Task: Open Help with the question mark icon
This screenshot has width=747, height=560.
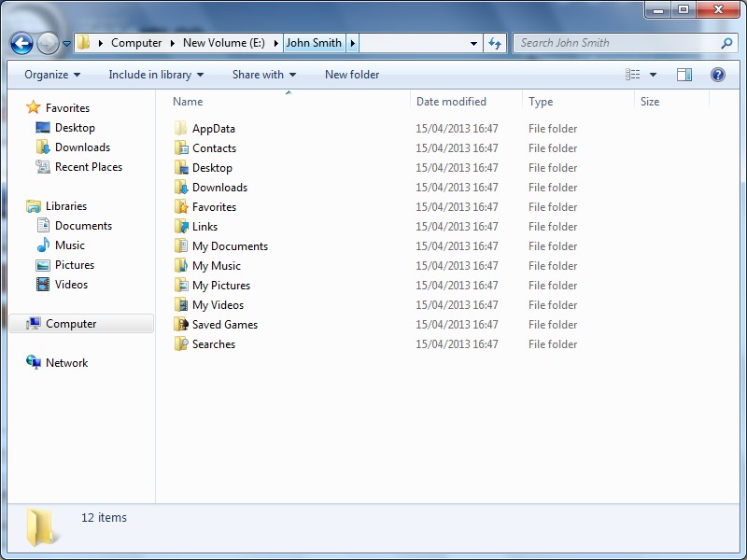Action: 717,75
